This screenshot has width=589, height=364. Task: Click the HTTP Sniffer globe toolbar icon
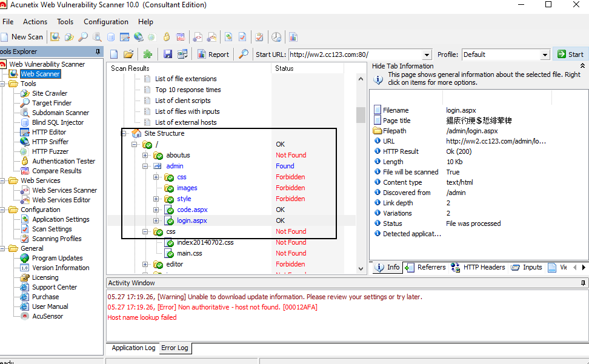(139, 37)
